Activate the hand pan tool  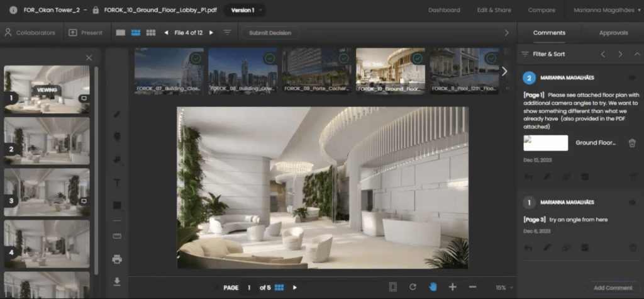pos(433,287)
